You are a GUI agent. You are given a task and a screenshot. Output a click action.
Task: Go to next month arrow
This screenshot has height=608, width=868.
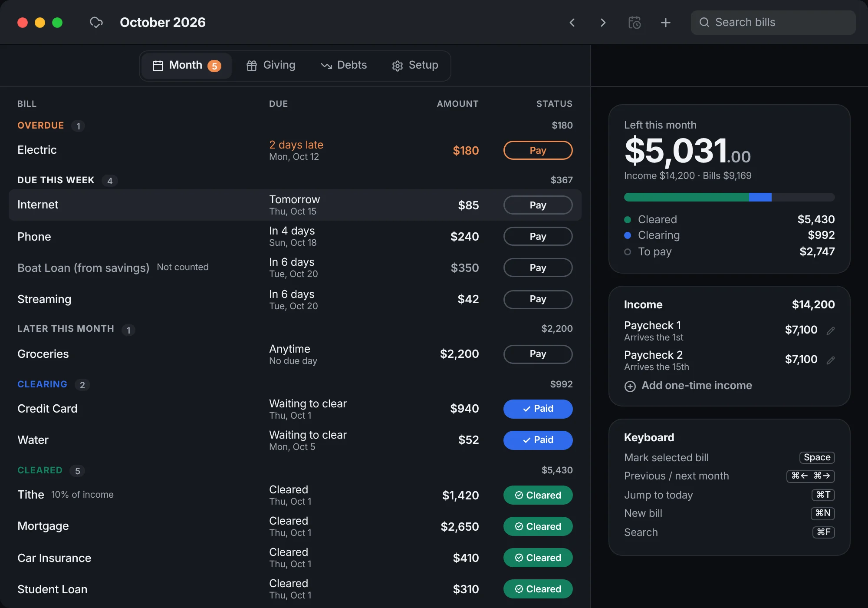pos(603,23)
